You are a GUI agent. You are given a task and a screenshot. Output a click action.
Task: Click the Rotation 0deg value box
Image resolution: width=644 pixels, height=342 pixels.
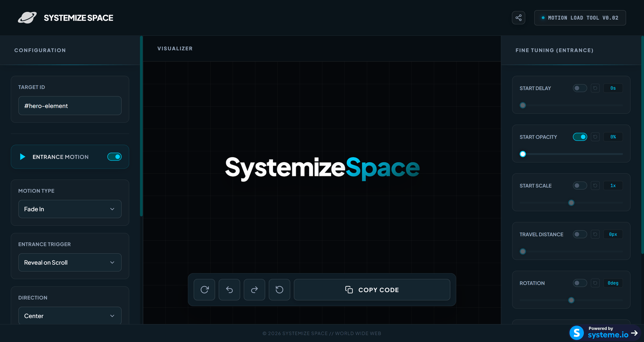pyautogui.click(x=613, y=283)
